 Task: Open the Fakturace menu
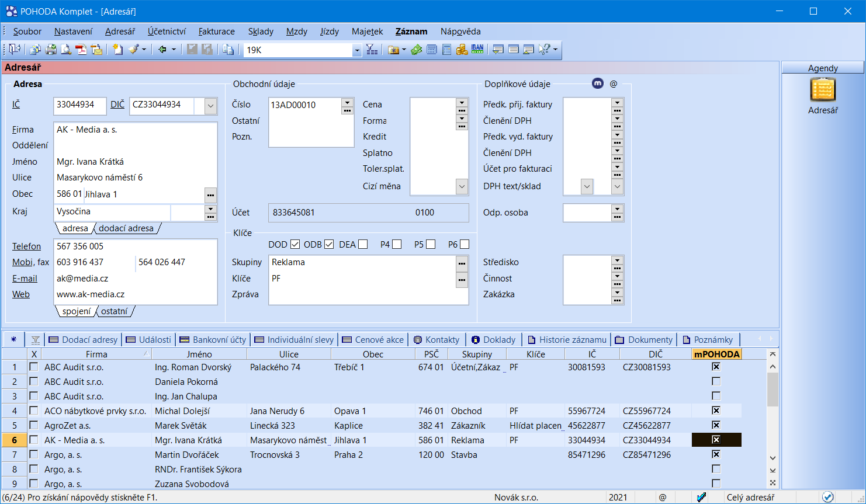pyautogui.click(x=217, y=32)
